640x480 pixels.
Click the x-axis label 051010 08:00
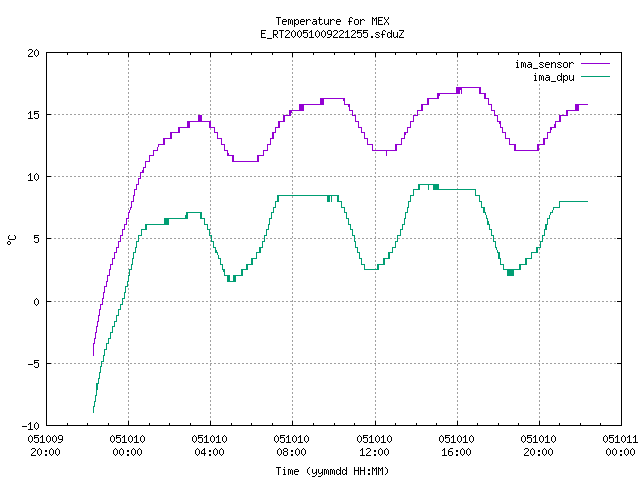(292, 446)
